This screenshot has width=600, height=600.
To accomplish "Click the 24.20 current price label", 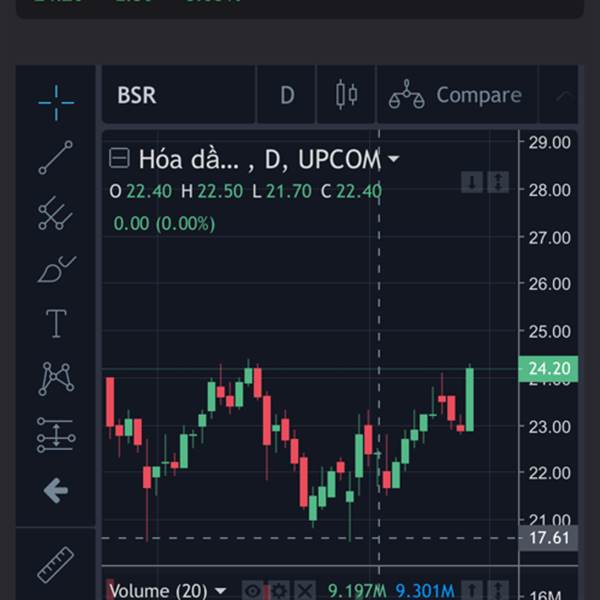I will click(548, 369).
